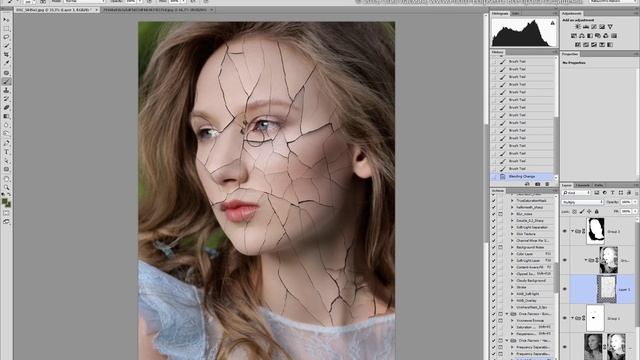Select the Eraser tool
The height and width of the screenshot is (360, 640).
pyautogui.click(x=6, y=108)
